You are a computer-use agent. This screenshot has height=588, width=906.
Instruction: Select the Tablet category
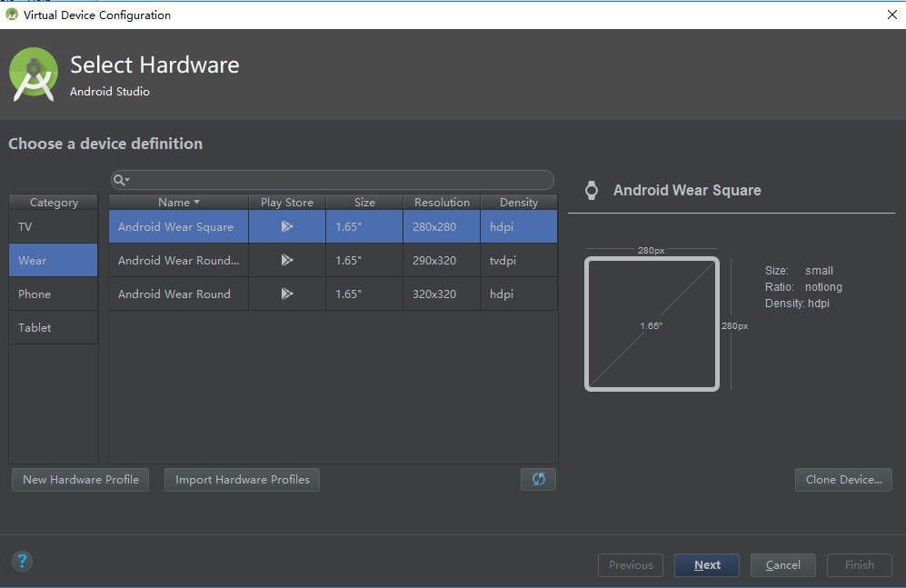tap(53, 327)
